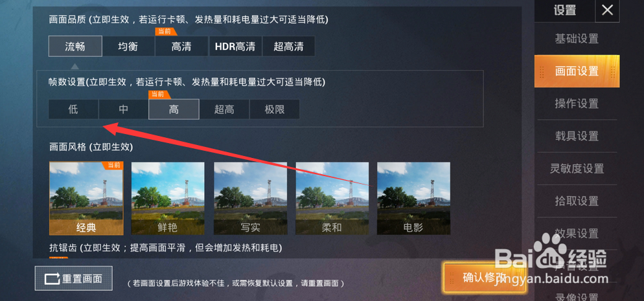The width and height of the screenshot is (644, 301).
Task: Click the 确认修改 button
Action: click(484, 278)
